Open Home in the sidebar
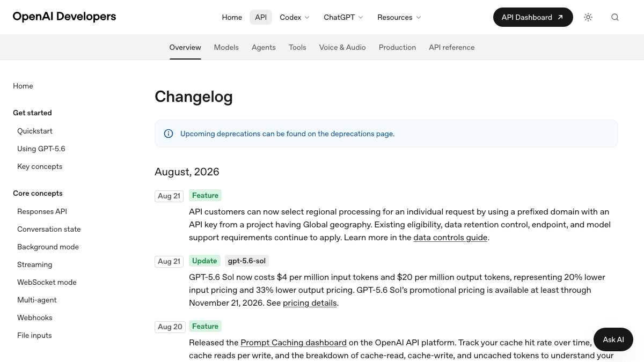This screenshot has width=644, height=362. tap(23, 86)
